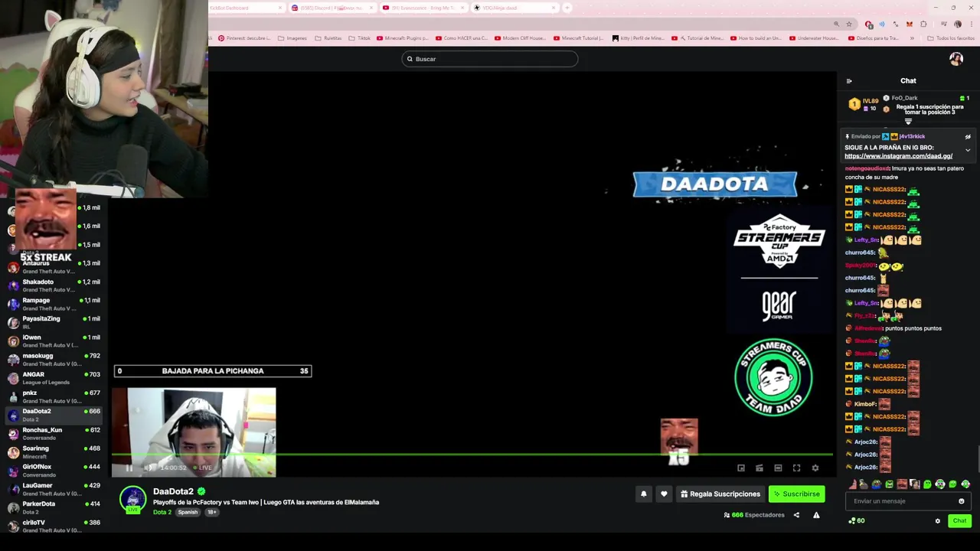Open the Tiktok bookmark folder
Screen dimensions: 980x551
[359, 38]
